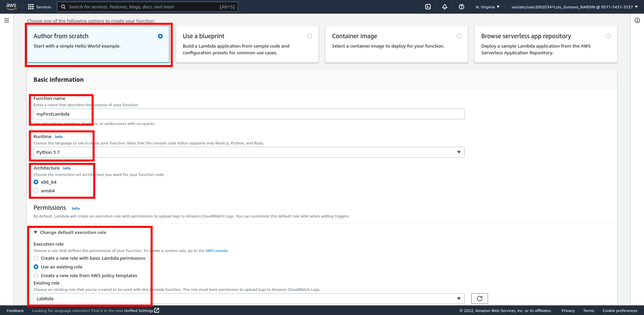Viewport: 644px width, 315px height.
Task: Choose the Use a blueprint option
Action: pos(309,36)
